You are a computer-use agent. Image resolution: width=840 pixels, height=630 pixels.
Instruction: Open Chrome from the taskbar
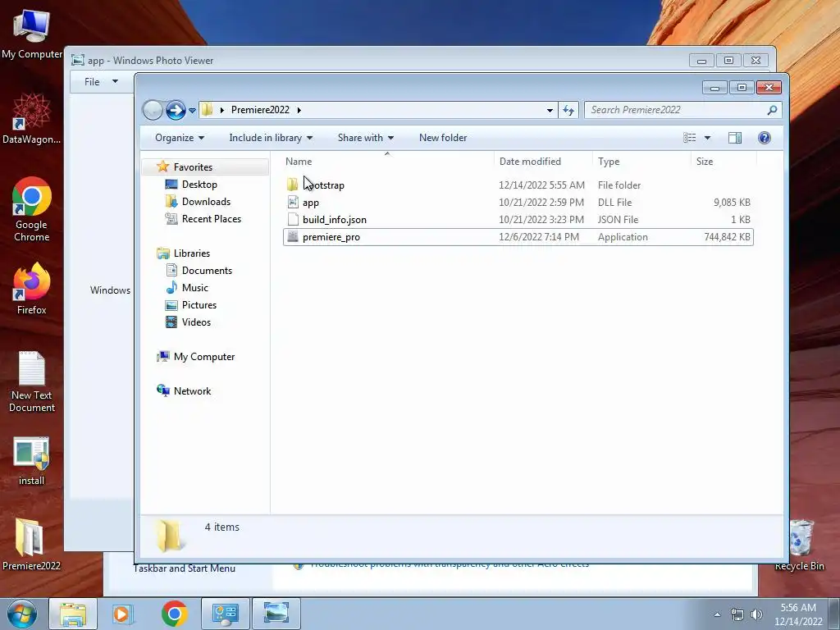tap(174, 614)
